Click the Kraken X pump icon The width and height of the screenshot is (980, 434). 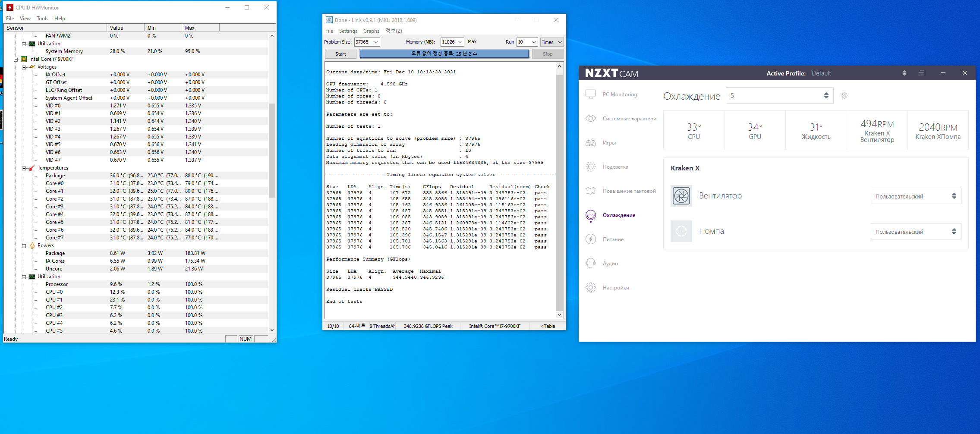pos(681,231)
